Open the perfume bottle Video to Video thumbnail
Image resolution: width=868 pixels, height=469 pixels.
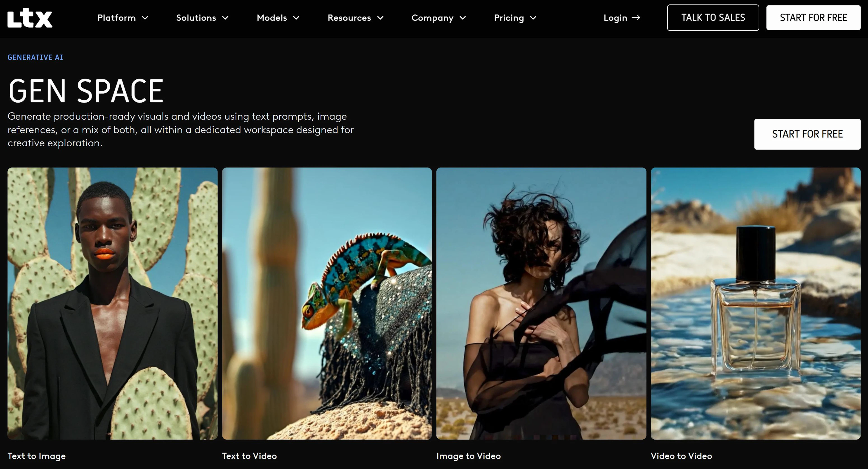pyautogui.click(x=755, y=303)
